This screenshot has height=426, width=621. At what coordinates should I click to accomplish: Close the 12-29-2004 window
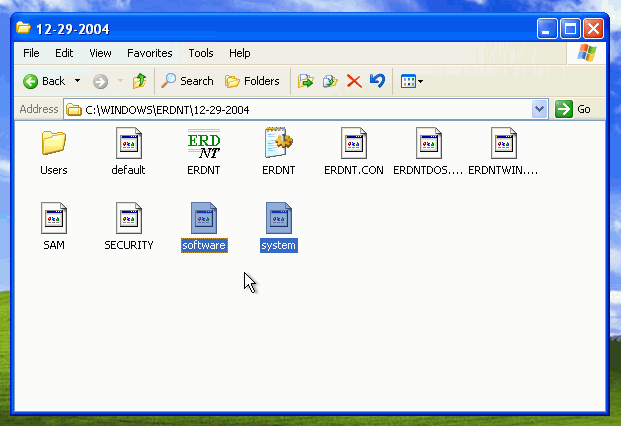point(593,29)
